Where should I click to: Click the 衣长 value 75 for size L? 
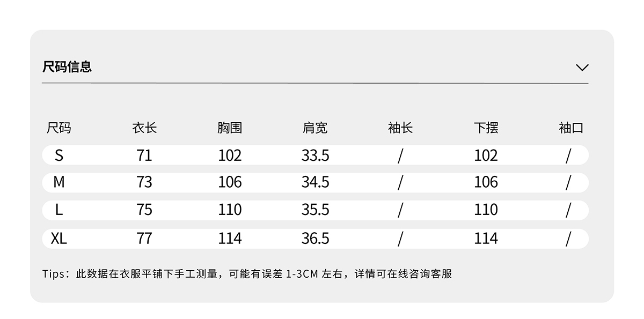(144, 210)
